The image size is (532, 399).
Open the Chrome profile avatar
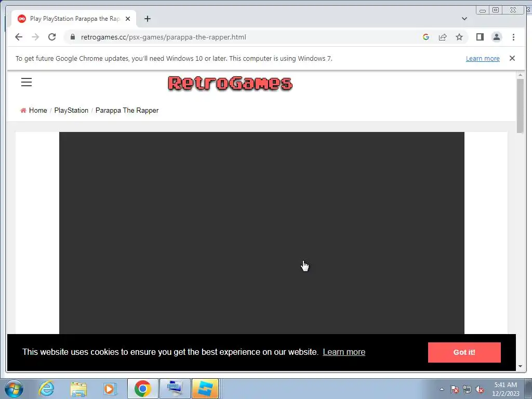pos(497,37)
